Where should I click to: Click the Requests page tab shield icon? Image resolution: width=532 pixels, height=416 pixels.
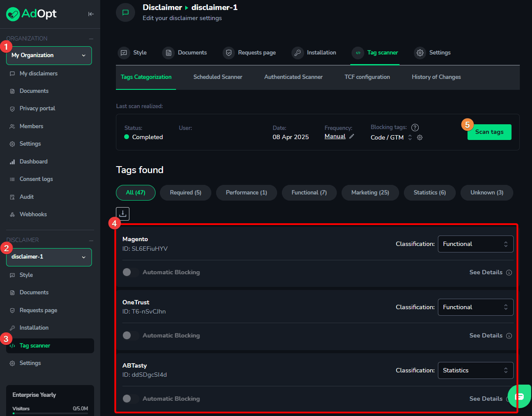[228, 53]
